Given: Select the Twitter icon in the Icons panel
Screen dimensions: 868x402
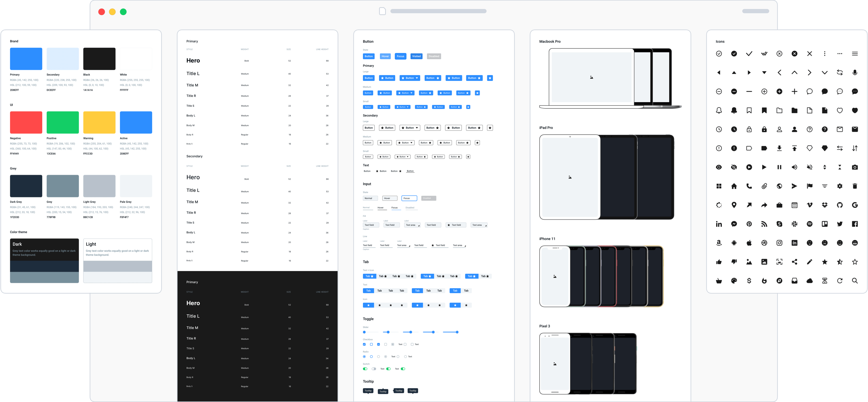Looking at the screenshot, I should pyautogui.click(x=840, y=223).
